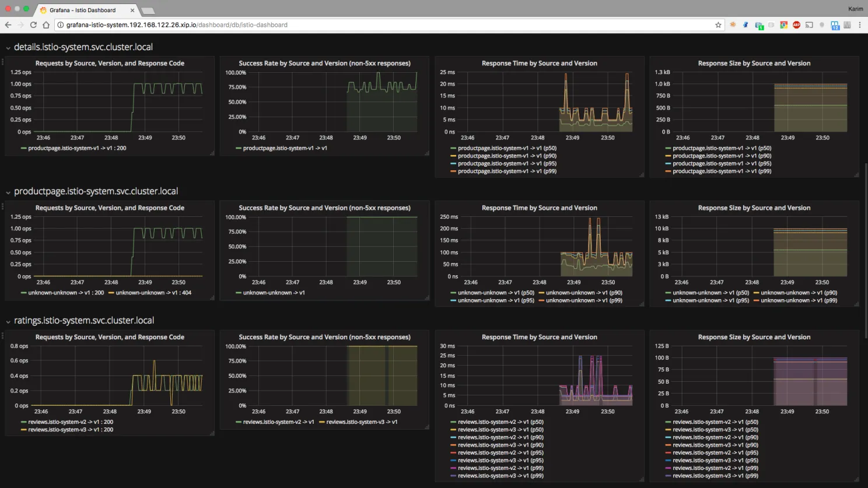Open the extension icon with green badge 1
Screen dimensions: 868x488
[x=759, y=26]
